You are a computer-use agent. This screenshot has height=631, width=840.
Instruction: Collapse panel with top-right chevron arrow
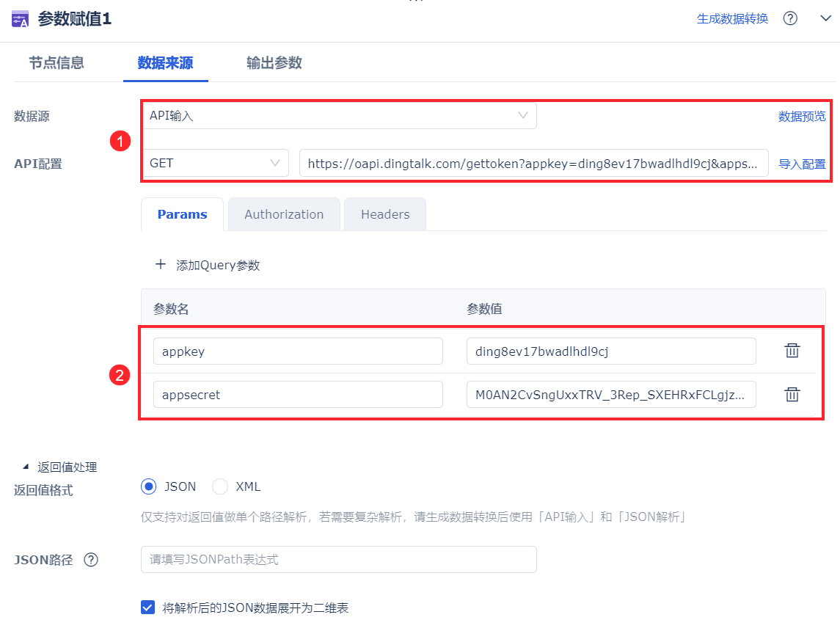point(825,18)
